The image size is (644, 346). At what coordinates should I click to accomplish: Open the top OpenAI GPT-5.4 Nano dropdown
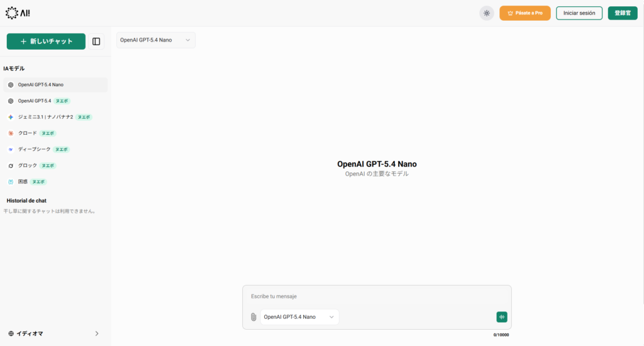[x=156, y=40]
